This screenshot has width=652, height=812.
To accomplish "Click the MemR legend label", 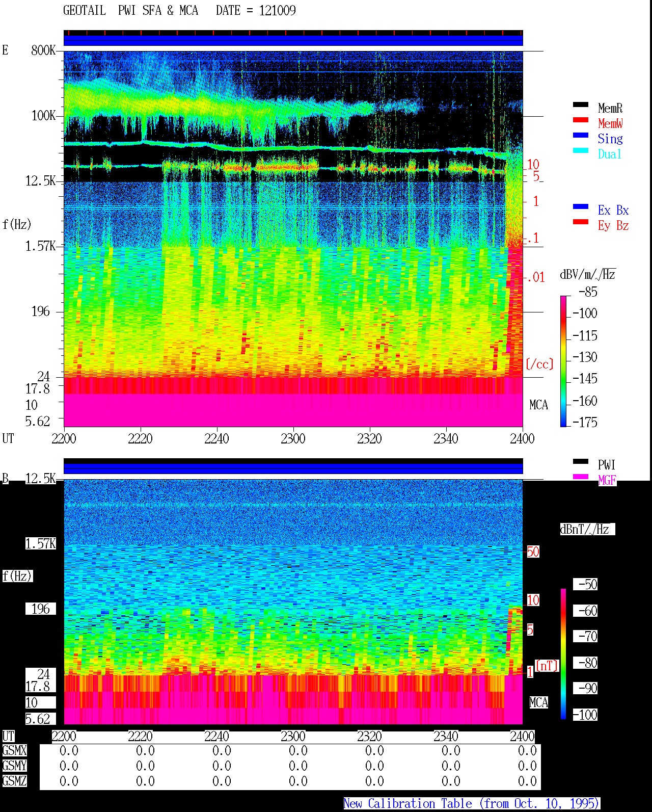I will 610,108.
